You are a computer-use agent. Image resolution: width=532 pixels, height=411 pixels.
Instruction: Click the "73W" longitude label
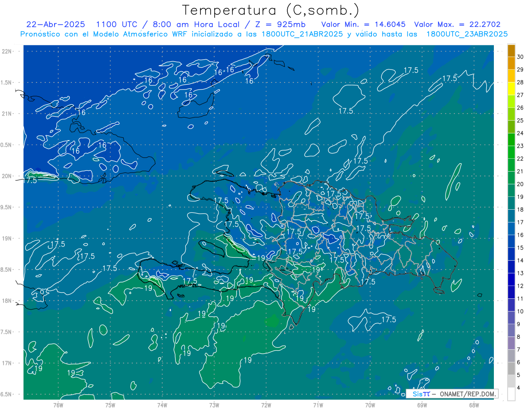[214, 405]
